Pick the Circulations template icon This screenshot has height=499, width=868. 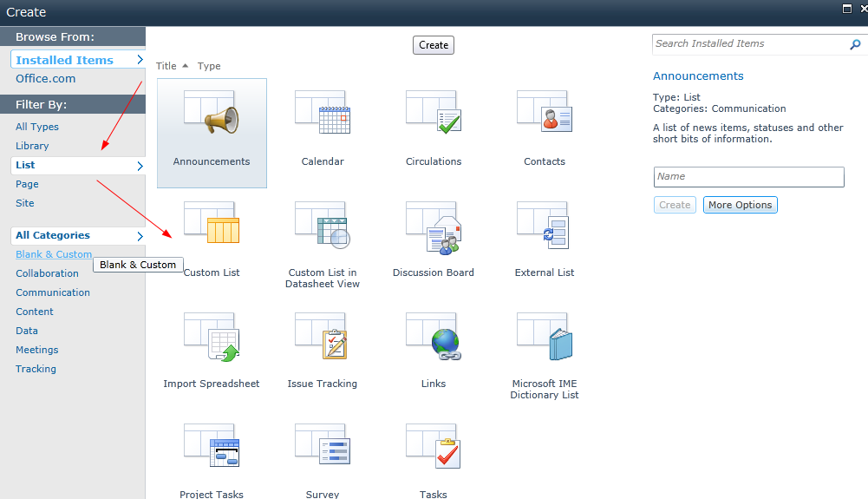coord(434,113)
